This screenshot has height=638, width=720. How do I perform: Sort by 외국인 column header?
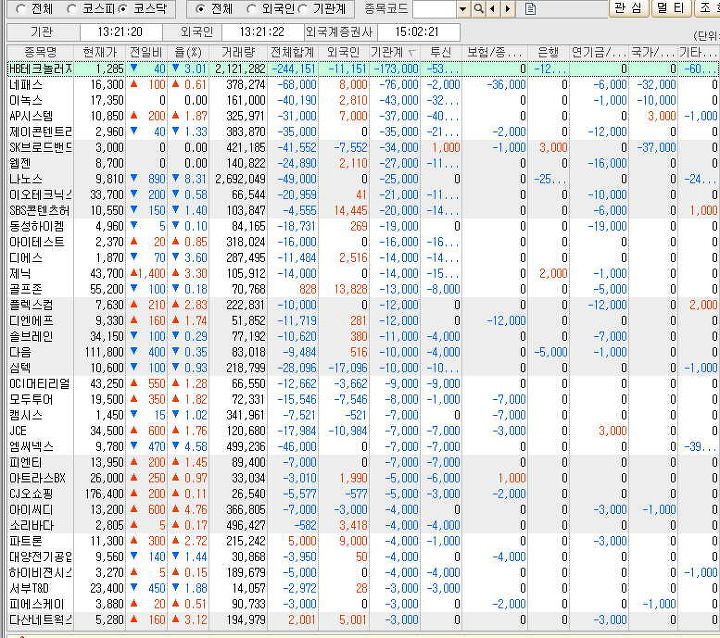coord(344,52)
